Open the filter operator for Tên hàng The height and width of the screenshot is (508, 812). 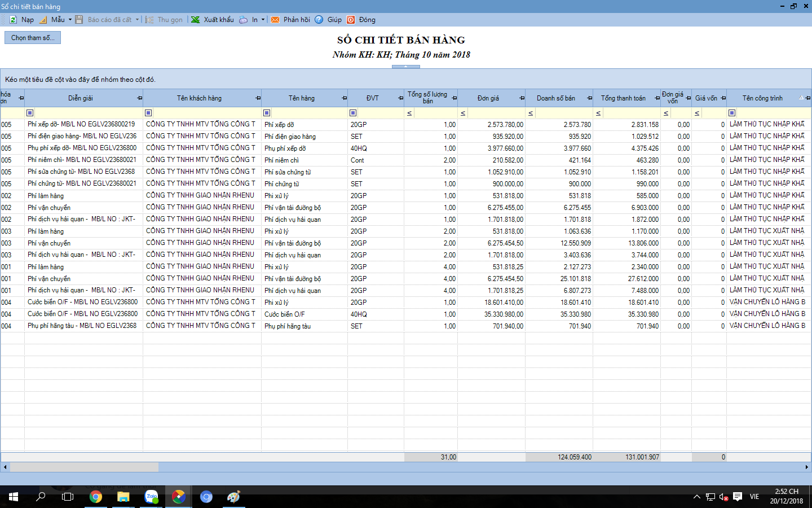267,113
